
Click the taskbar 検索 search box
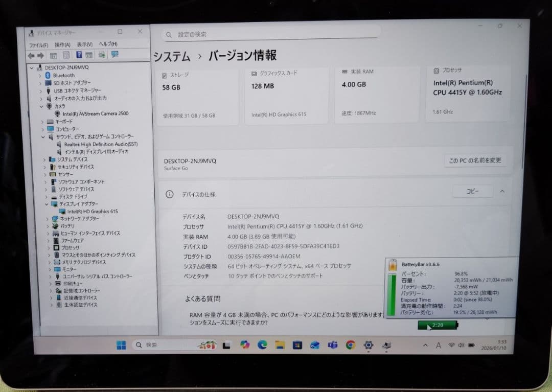coord(175,345)
